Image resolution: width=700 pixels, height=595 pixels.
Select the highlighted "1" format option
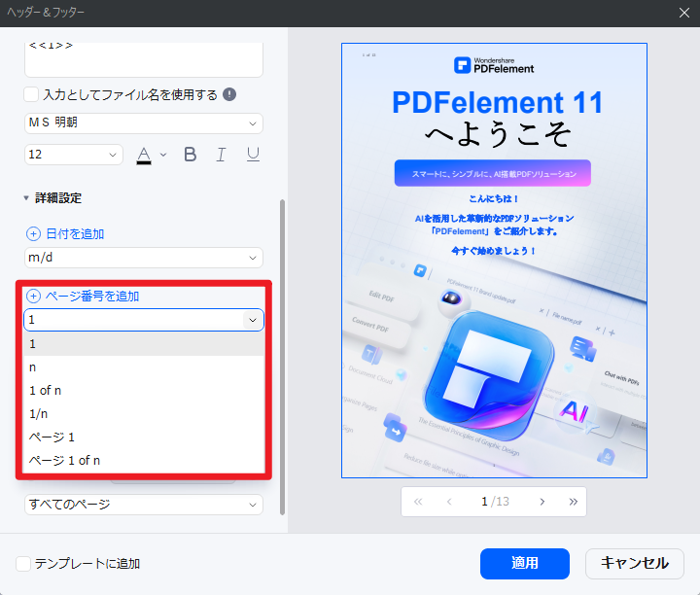(144, 344)
